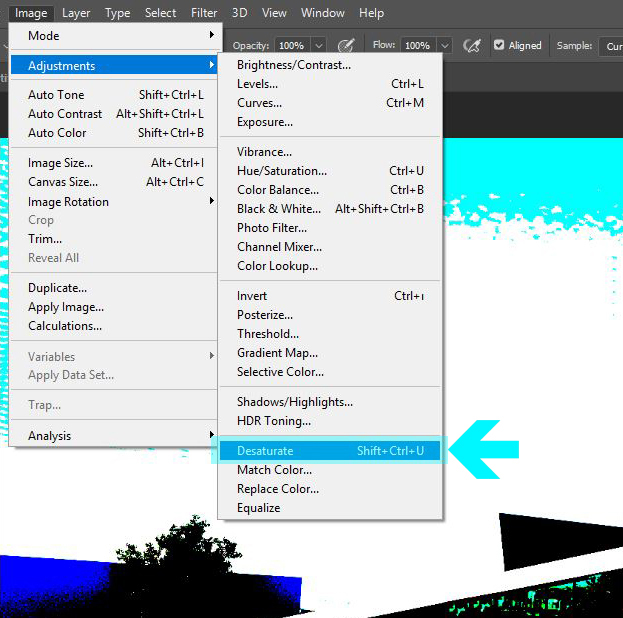The width and height of the screenshot is (623, 618).
Task: Choose Auto Contrast
Action: (x=114, y=114)
